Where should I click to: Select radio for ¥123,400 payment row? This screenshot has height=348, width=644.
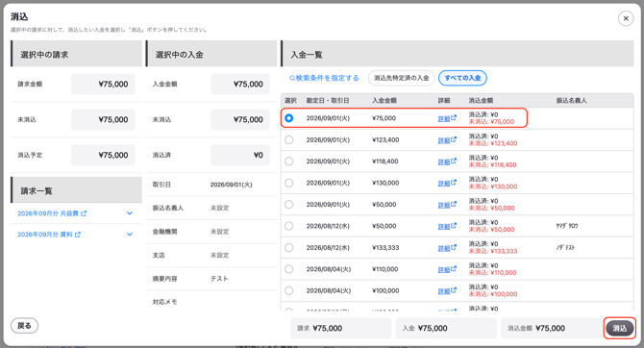(289, 139)
